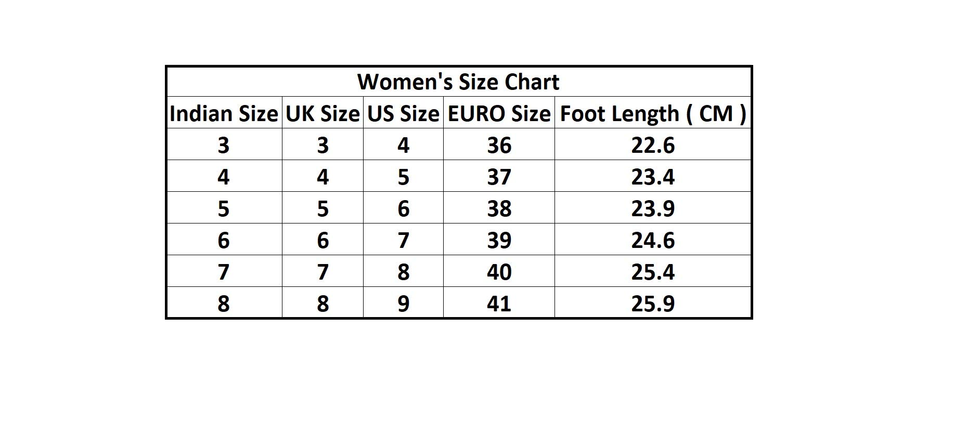This screenshot has width=980, height=434.
Task: Click US size 9 cell
Action: pos(403,304)
